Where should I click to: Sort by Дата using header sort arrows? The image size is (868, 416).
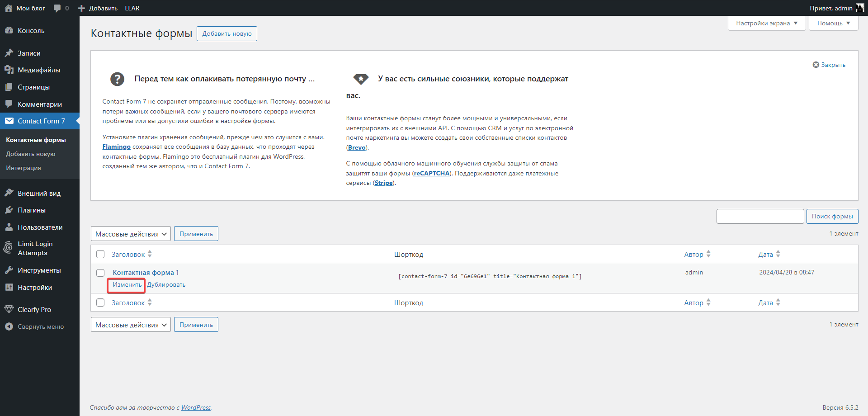point(778,254)
